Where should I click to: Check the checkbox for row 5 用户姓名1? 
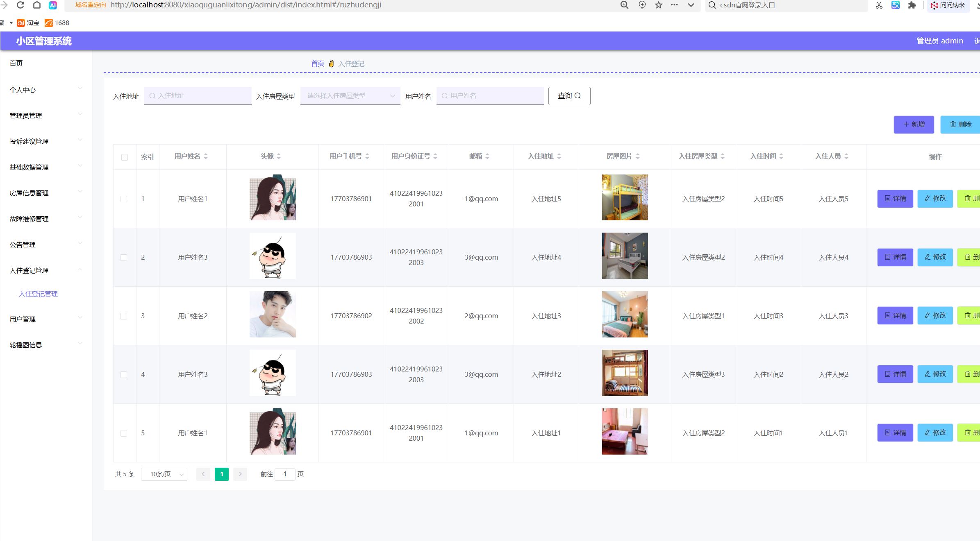[125, 432]
